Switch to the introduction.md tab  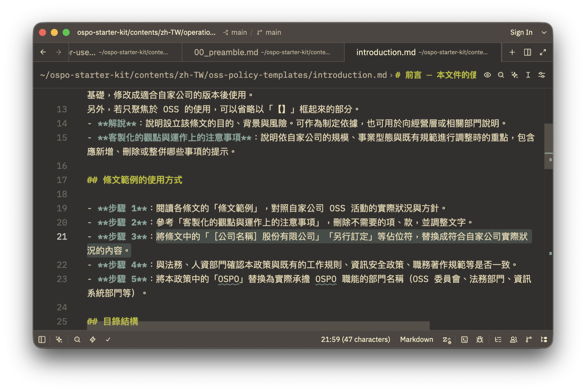(x=423, y=52)
